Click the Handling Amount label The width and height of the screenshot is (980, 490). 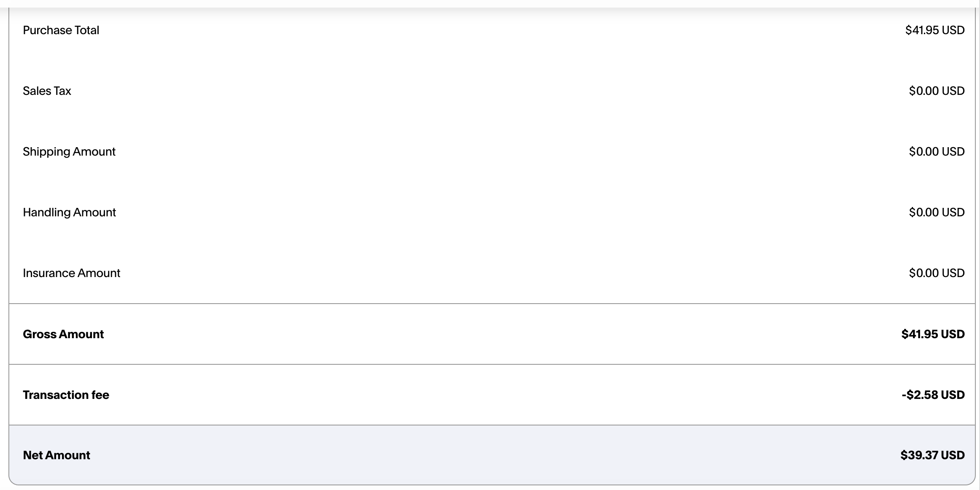69,213
